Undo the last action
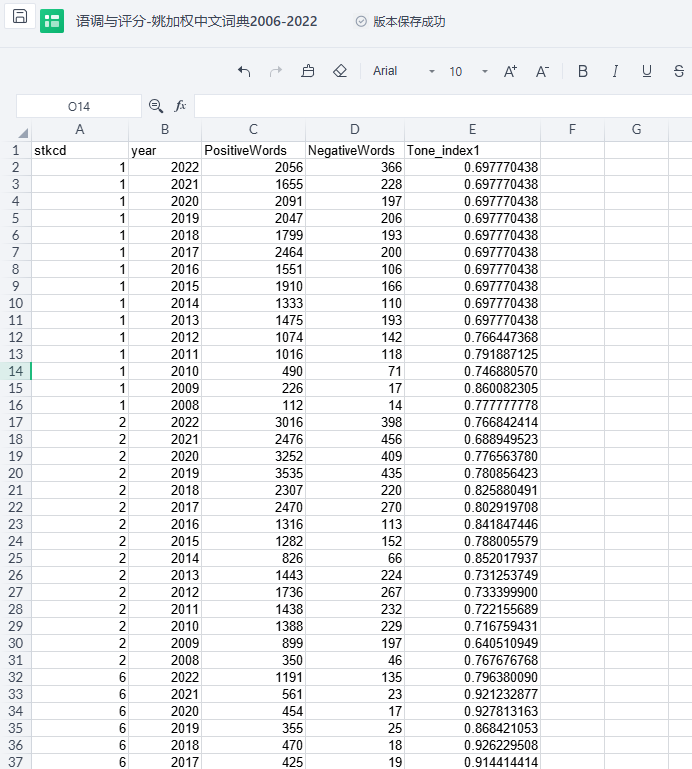This screenshot has height=769, width=692. (x=245, y=71)
